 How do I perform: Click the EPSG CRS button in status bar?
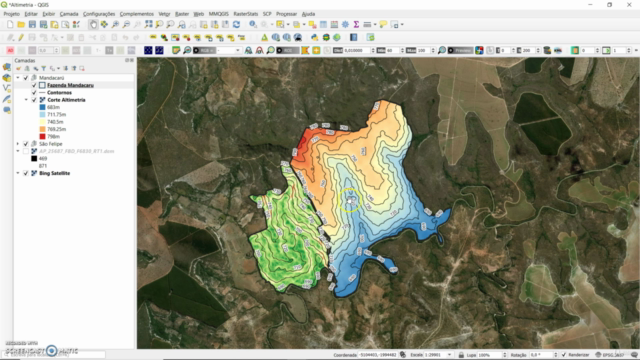pyautogui.click(x=610, y=355)
